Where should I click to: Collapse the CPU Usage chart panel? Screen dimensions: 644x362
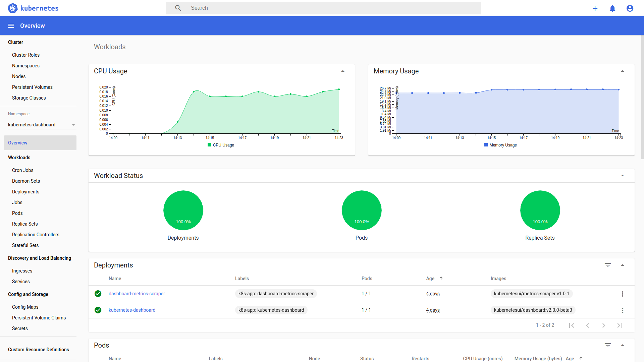coord(343,71)
